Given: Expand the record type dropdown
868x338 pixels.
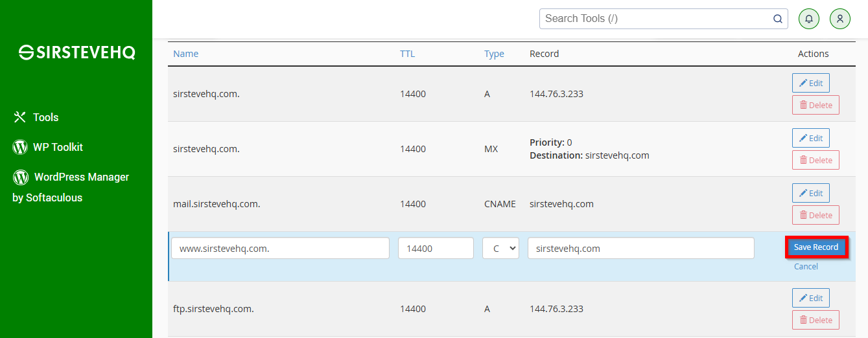Looking at the screenshot, I should coord(500,248).
